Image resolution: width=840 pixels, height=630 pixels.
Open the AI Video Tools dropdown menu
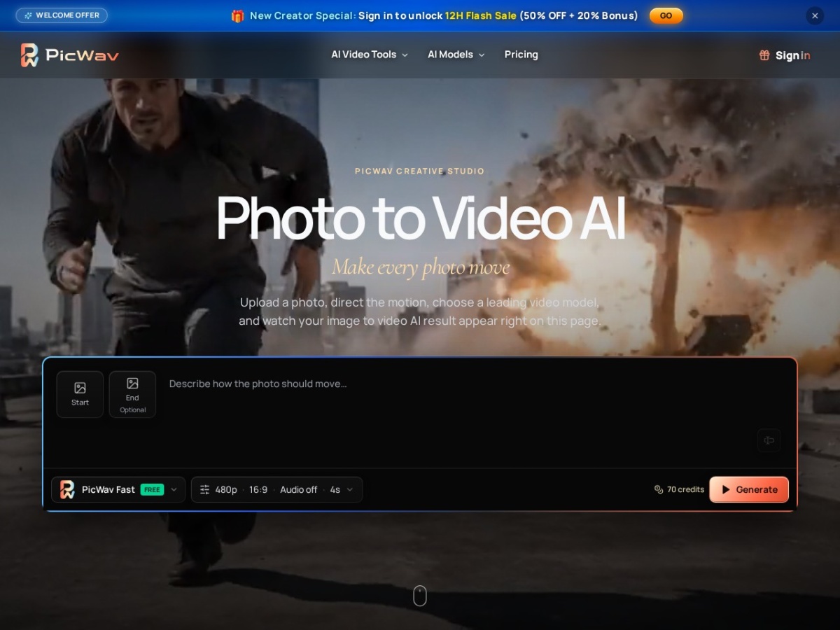(370, 55)
